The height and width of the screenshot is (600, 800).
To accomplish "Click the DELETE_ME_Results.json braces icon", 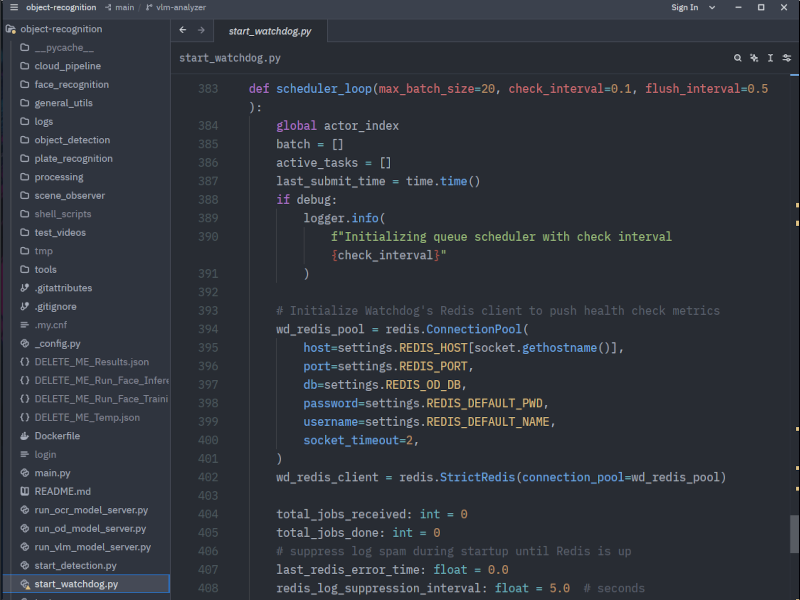I will [x=24, y=362].
